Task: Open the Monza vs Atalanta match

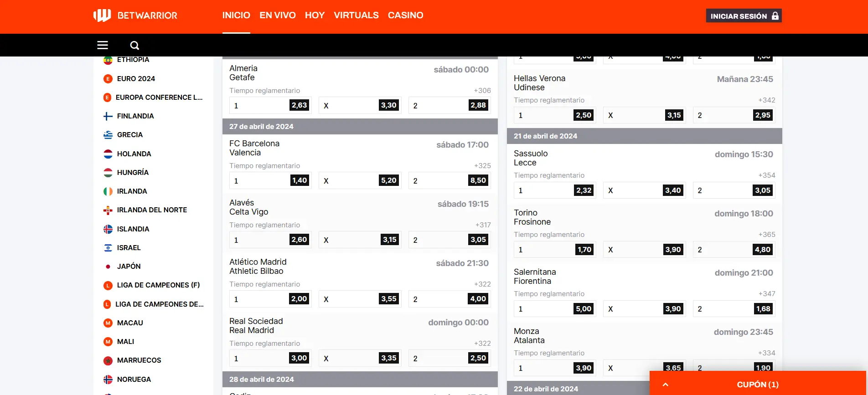Action: pyautogui.click(x=529, y=336)
